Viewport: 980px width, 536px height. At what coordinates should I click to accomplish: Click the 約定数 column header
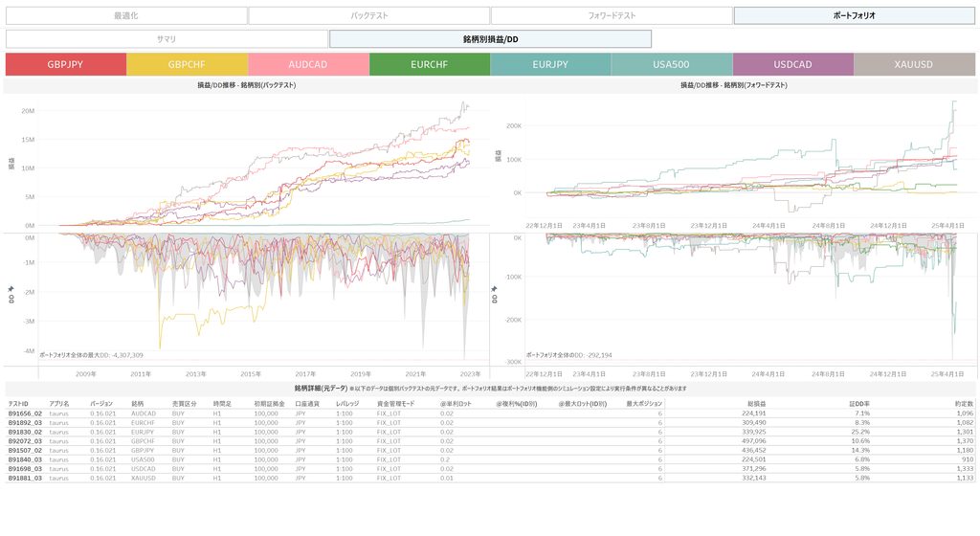point(964,404)
